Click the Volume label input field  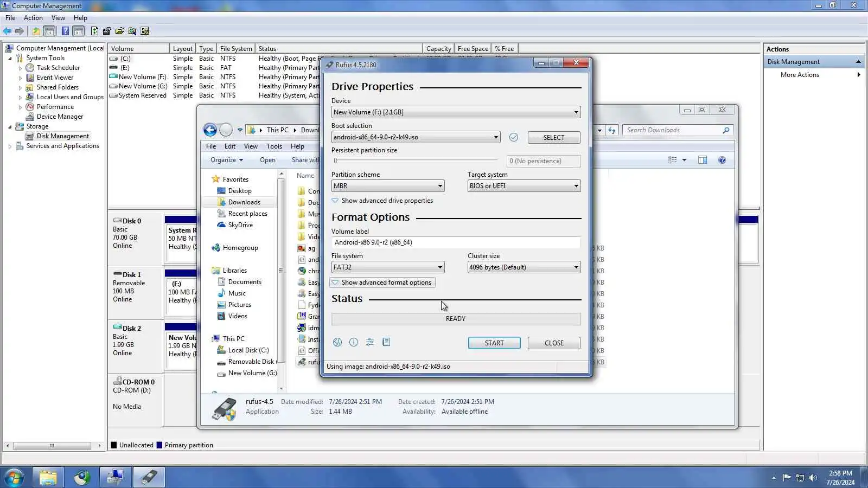pos(456,242)
